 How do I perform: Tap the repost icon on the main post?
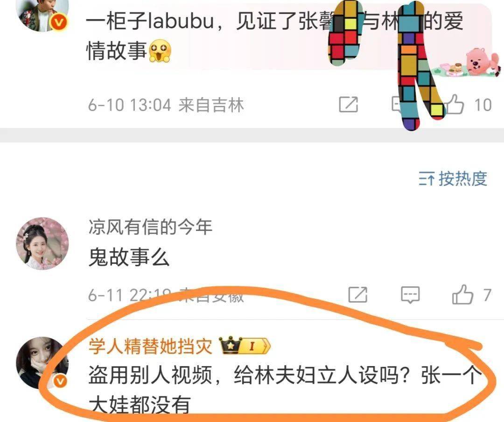(x=349, y=104)
